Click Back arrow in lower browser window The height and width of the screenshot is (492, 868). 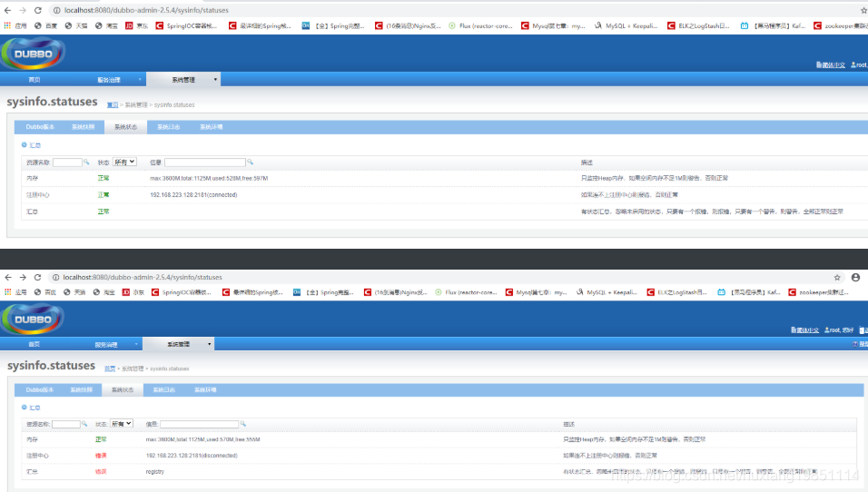click(x=8, y=277)
